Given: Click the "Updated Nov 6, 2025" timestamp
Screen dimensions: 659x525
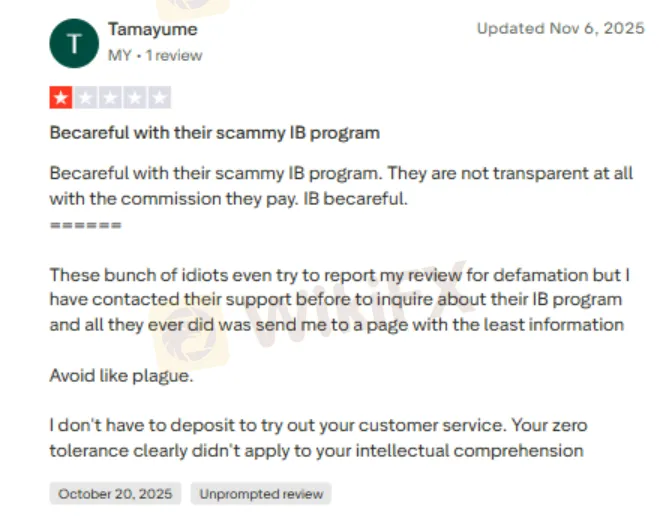Looking at the screenshot, I should point(560,29).
